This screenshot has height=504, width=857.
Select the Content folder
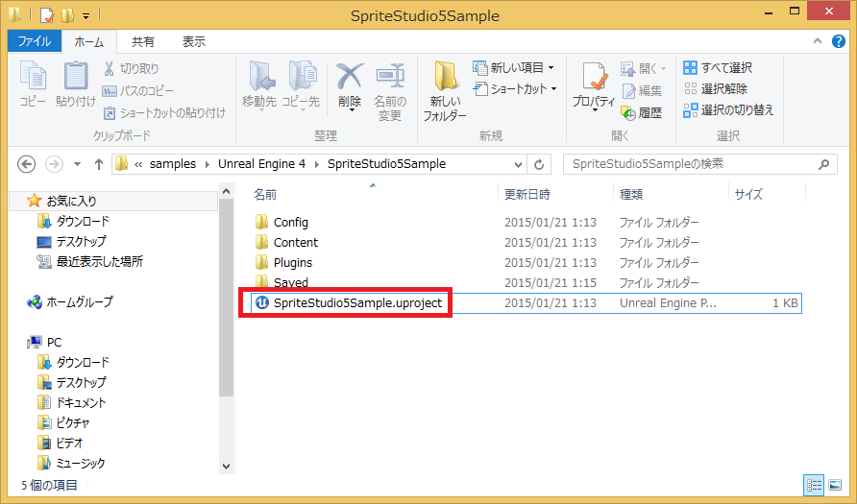(x=286, y=243)
